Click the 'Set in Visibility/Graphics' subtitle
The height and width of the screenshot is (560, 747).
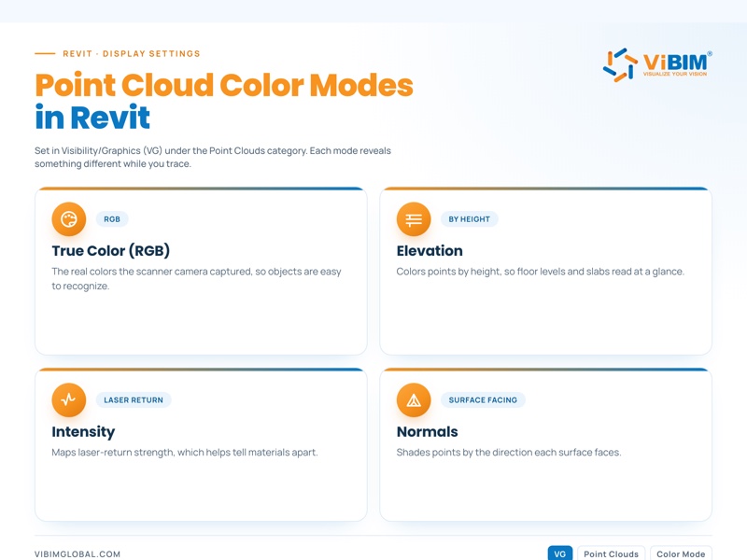point(213,157)
